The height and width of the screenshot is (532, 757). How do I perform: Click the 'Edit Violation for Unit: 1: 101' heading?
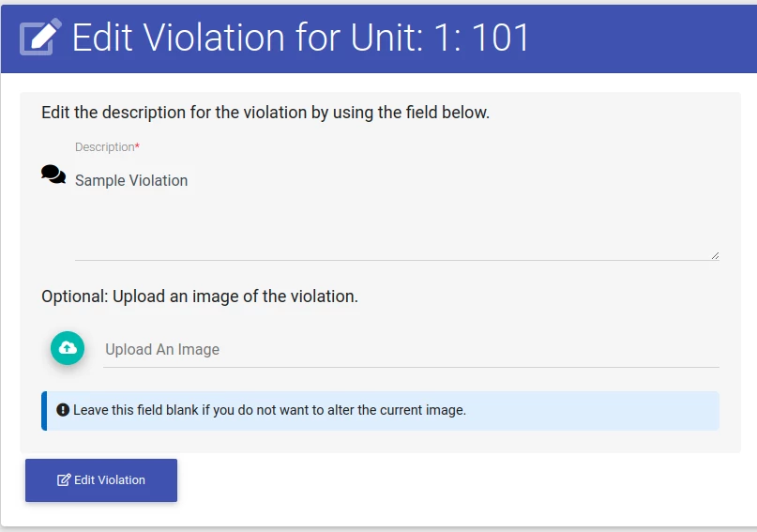pos(300,38)
